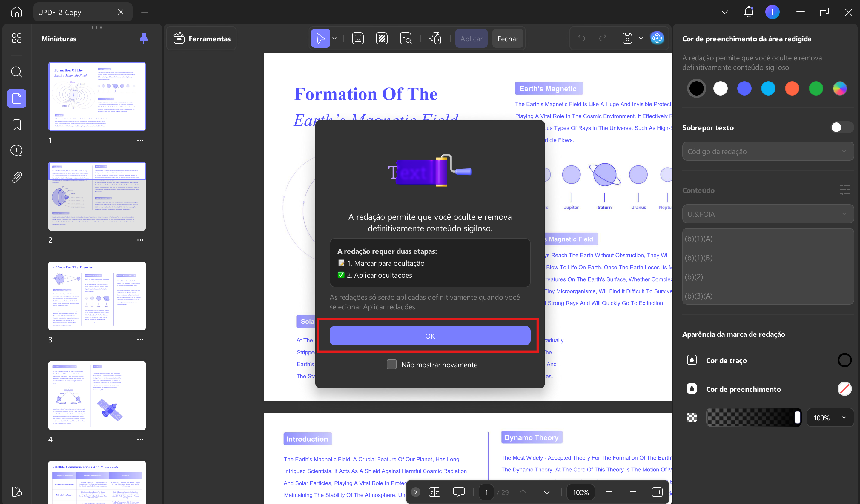The height and width of the screenshot is (504, 860).
Task: Undo the last action
Action: [581, 38]
